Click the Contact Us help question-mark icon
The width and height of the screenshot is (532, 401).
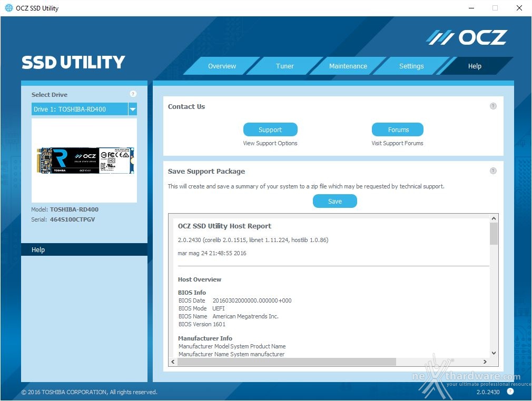click(x=493, y=106)
